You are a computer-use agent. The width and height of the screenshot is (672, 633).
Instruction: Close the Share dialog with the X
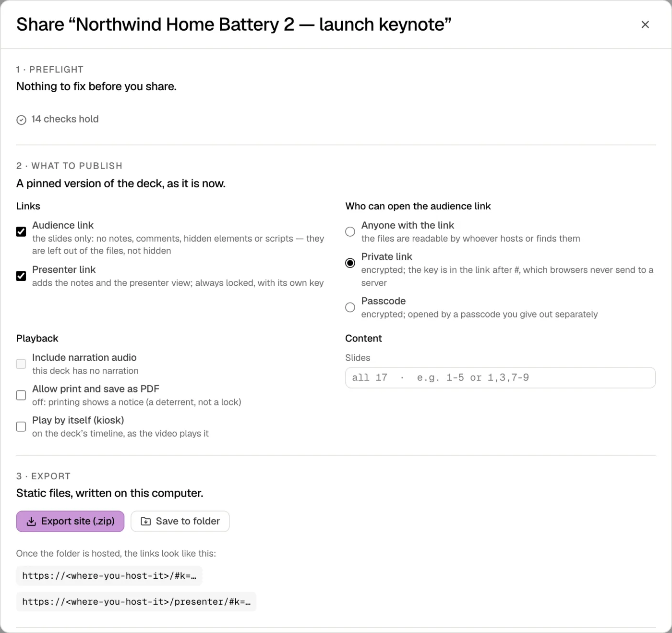[x=645, y=24]
